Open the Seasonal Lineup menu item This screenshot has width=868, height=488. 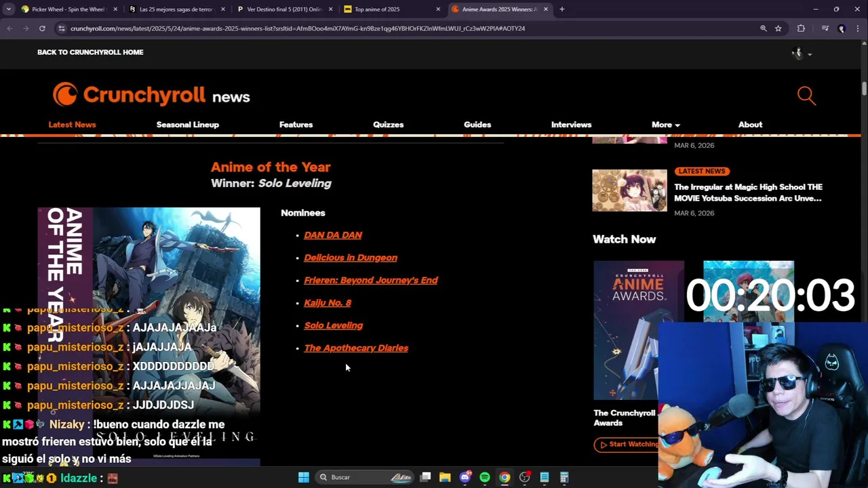(x=188, y=125)
